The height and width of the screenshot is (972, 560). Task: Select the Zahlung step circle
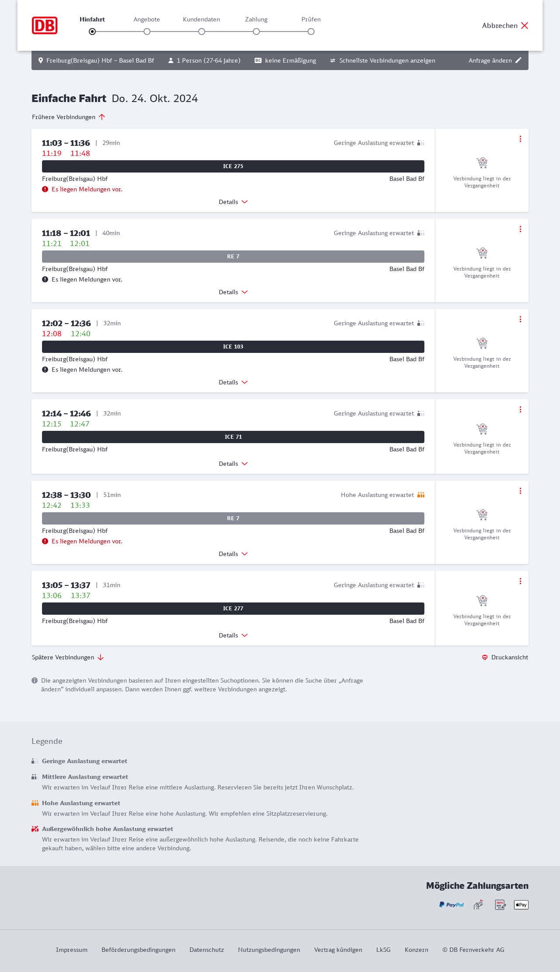(256, 32)
